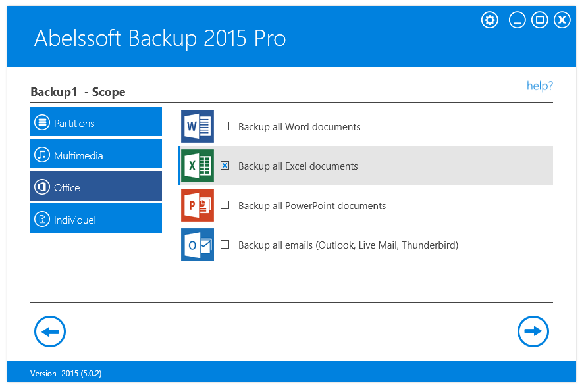
Task: Enable Backup all Word documents checkbox
Action: click(225, 126)
